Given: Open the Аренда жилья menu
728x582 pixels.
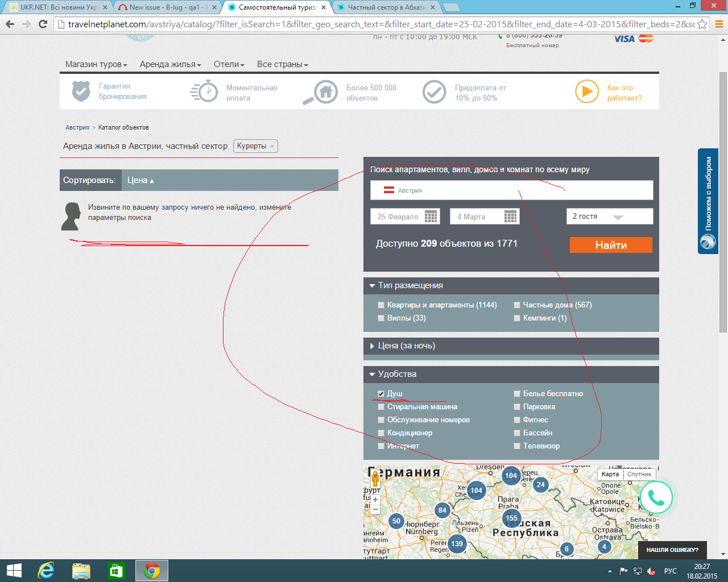Looking at the screenshot, I should (170, 64).
